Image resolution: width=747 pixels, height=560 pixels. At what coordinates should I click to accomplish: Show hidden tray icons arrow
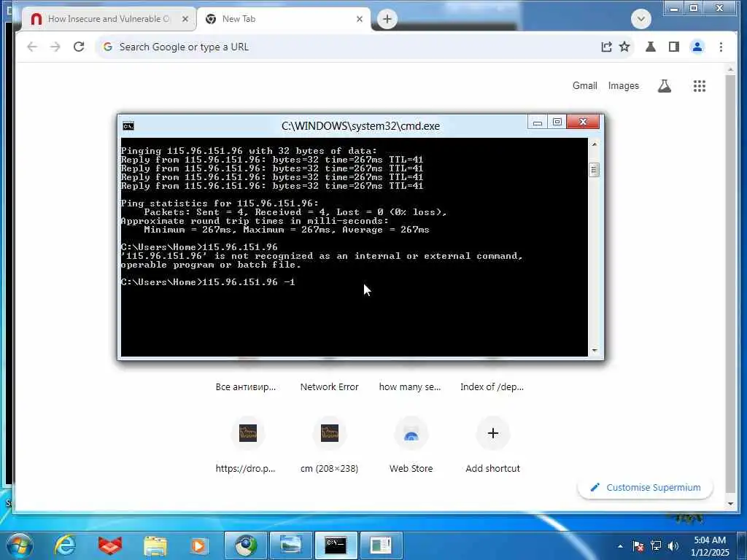pyautogui.click(x=620, y=546)
